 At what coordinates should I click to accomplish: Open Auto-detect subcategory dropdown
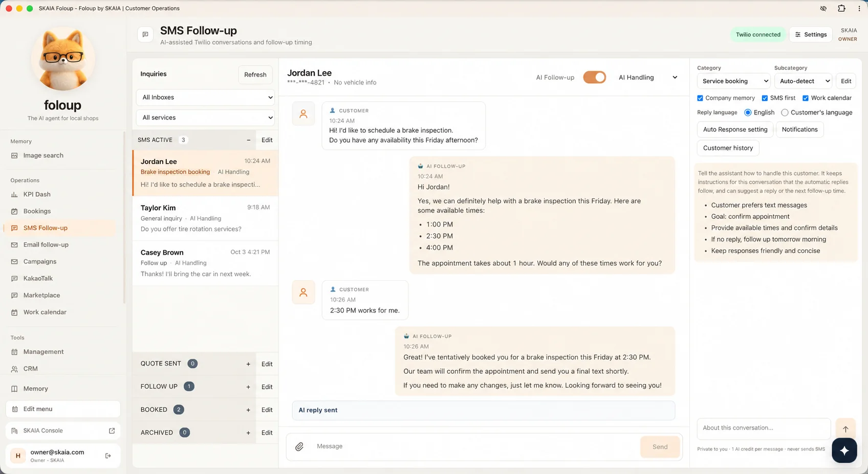(x=803, y=81)
